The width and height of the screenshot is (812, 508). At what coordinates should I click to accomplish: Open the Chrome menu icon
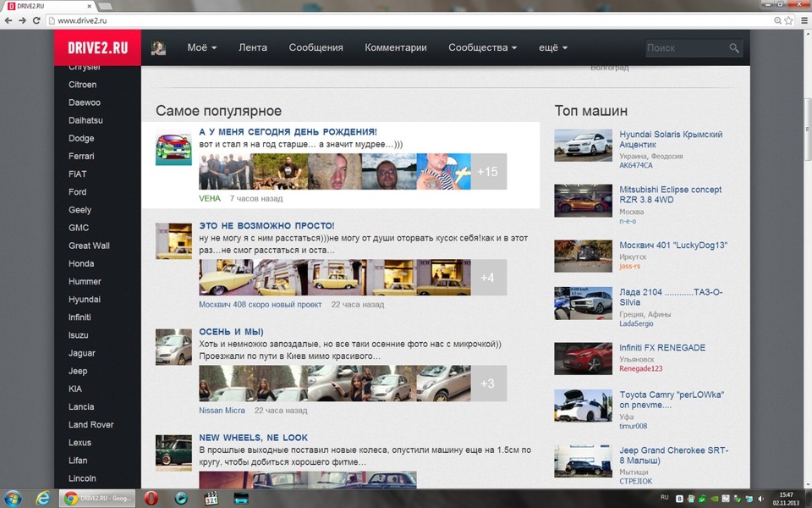tap(804, 20)
